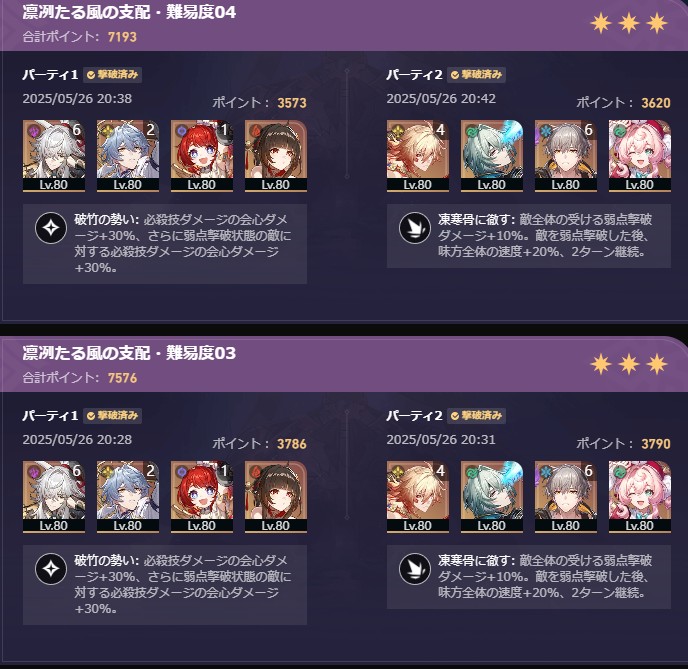Select orange-haired character portrait in difficulty 03 party 2
This screenshot has width=688, height=669.
coord(417,497)
